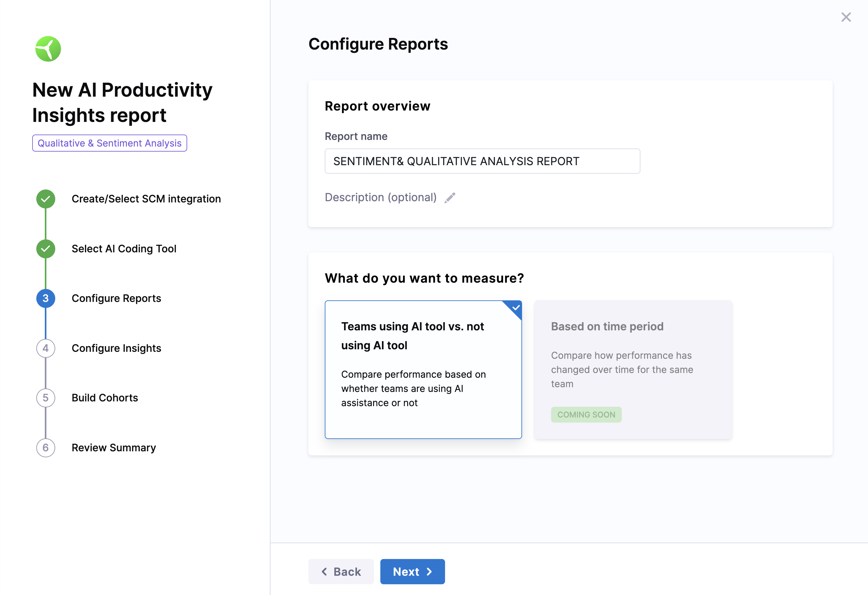Click the step 4 circle icon
Image resolution: width=868 pixels, height=595 pixels.
pos(45,348)
